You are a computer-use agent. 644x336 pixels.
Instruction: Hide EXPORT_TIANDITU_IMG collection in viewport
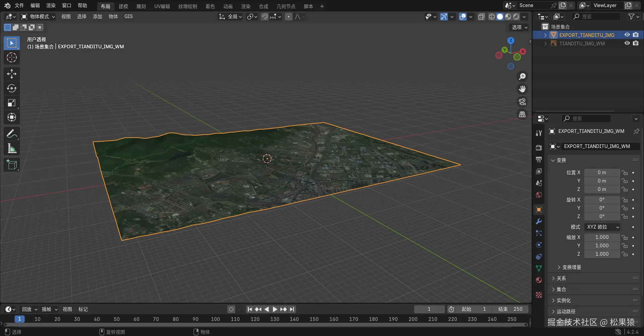click(x=627, y=35)
